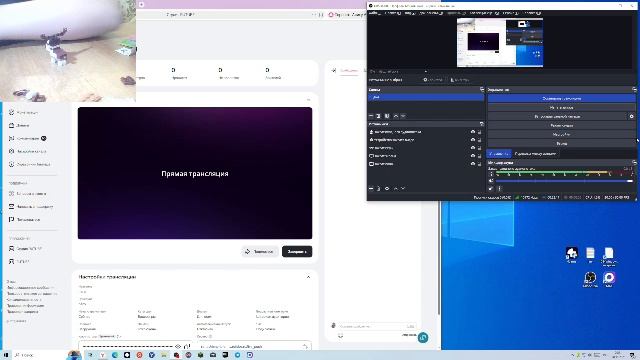
Task: Open the Справка menu in OBS
Action: pyautogui.click(x=532, y=13)
